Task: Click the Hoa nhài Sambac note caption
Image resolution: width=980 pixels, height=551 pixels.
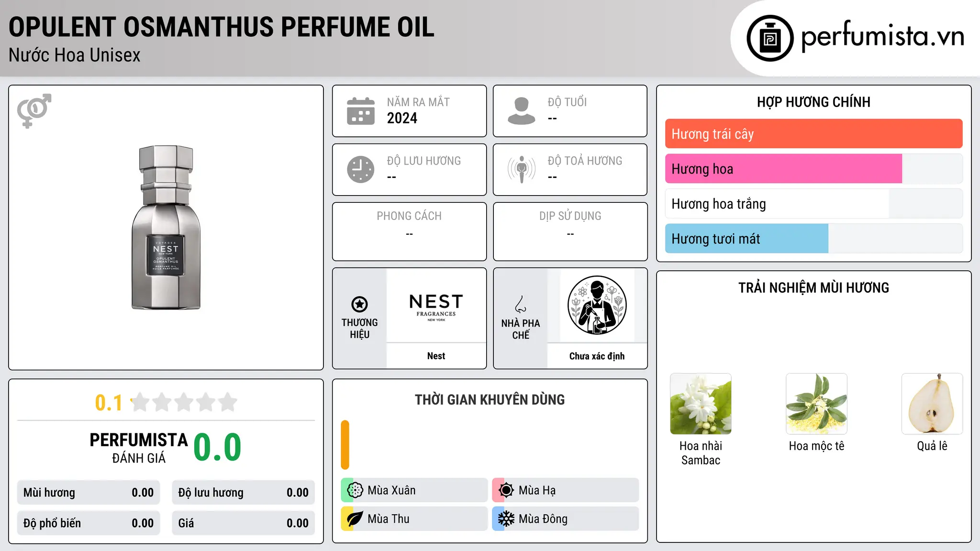Action: tap(701, 453)
